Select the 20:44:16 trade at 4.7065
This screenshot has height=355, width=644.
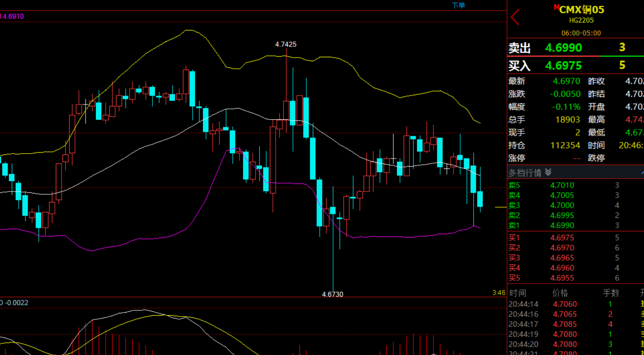pyautogui.click(x=575, y=314)
